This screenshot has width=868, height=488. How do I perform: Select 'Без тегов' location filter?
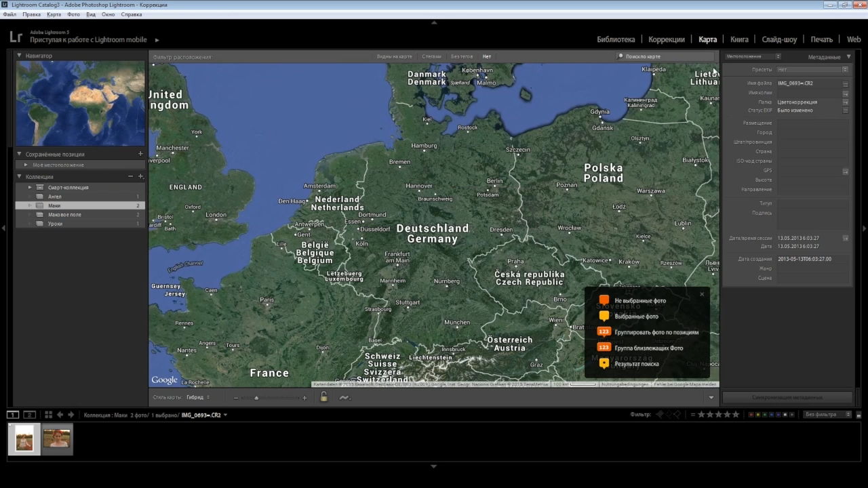click(462, 56)
